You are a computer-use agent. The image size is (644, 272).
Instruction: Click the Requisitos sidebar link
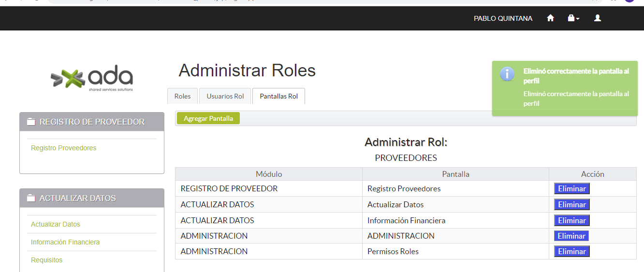46,260
